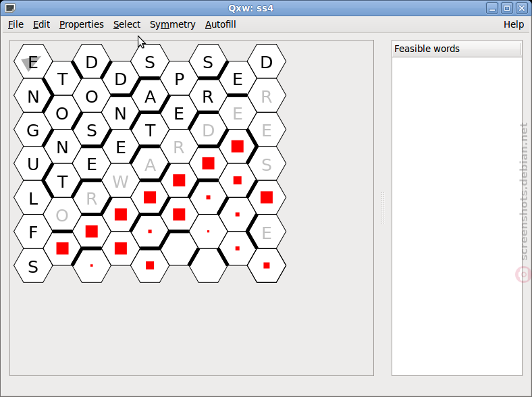Viewport: 532px width, 397px height.
Task: Select the hex cell containing letter G
Action: point(33,130)
